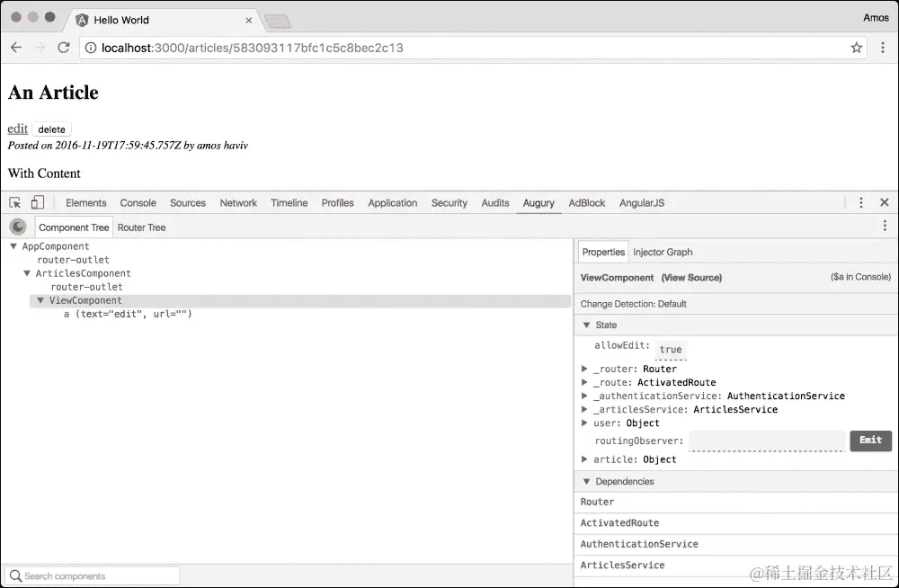This screenshot has height=588, width=899.
Task: Open the Console tab
Action: (x=138, y=203)
